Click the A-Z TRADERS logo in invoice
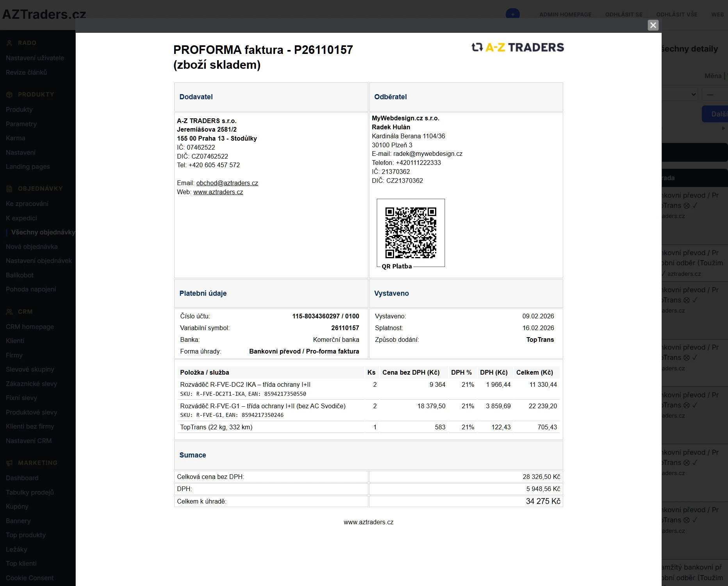The width and height of the screenshot is (728, 586). [x=517, y=48]
